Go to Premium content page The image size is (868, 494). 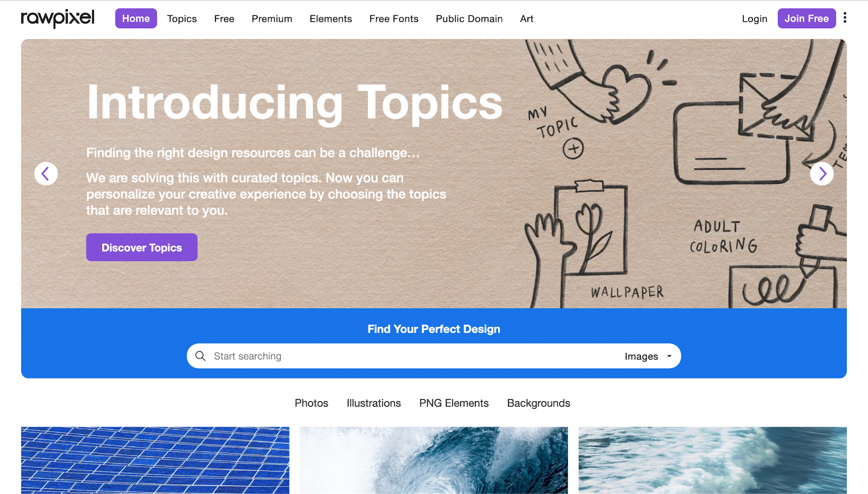(272, 18)
